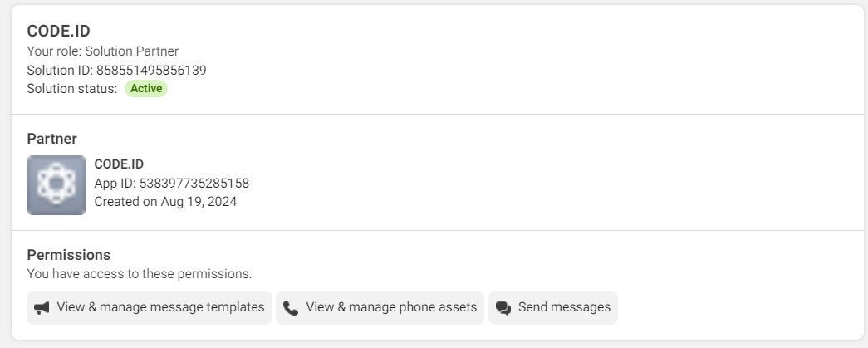The width and height of the screenshot is (868, 348).
Task: Click the Your role: Solution Partner line
Action: point(102,51)
